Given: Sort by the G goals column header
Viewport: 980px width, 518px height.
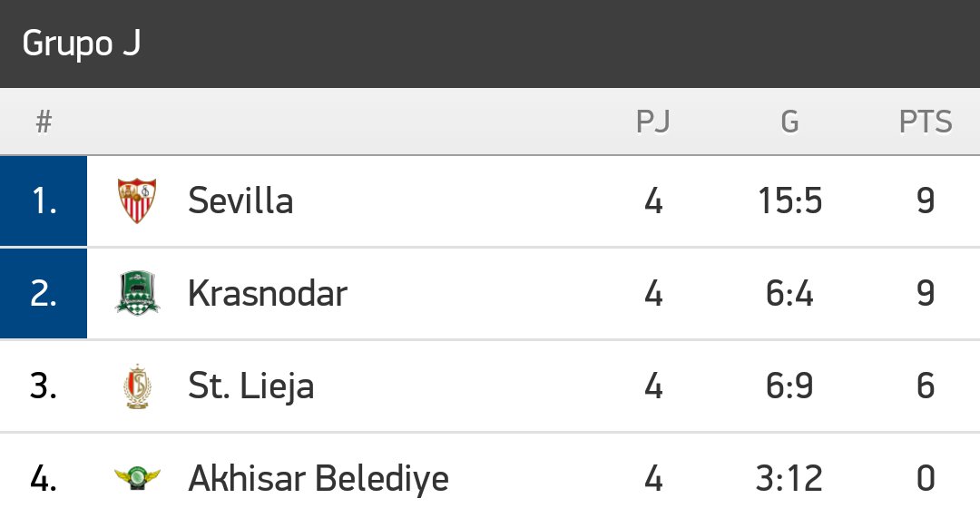Looking at the screenshot, I should coord(790,122).
